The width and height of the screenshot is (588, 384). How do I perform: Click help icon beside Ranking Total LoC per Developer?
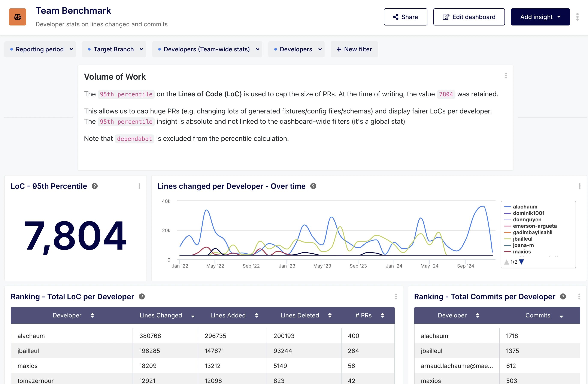(x=142, y=296)
